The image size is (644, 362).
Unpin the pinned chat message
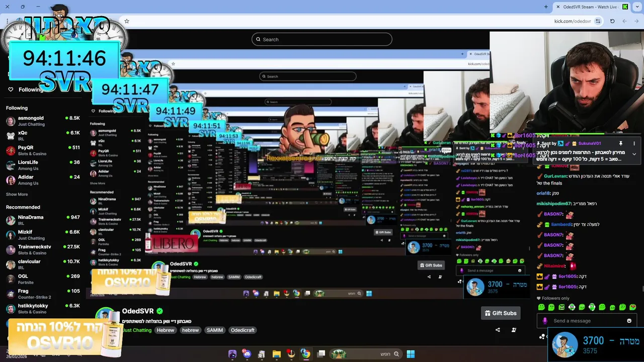pyautogui.click(x=621, y=143)
